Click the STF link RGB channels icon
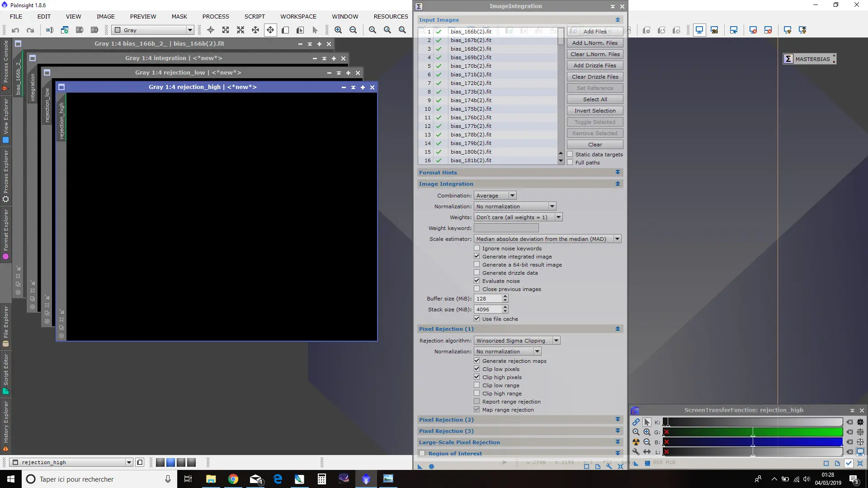Viewport: 868px width, 488px height. (x=636, y=422)
